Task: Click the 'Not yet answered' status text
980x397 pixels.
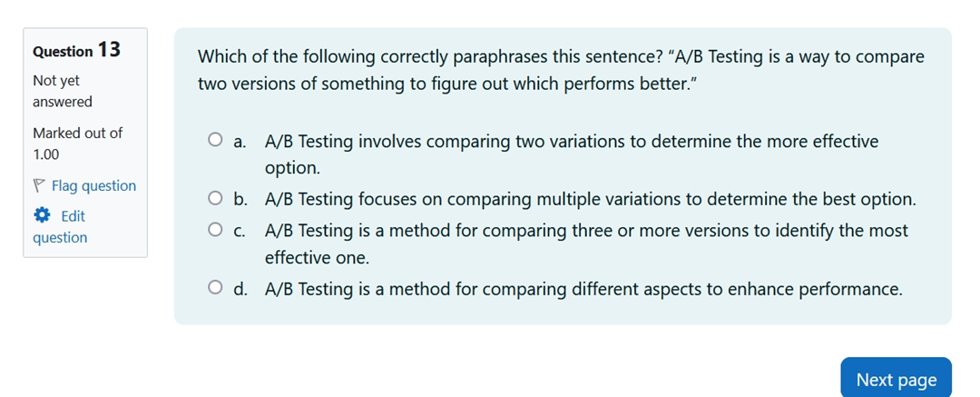Action: pos(62,91)
